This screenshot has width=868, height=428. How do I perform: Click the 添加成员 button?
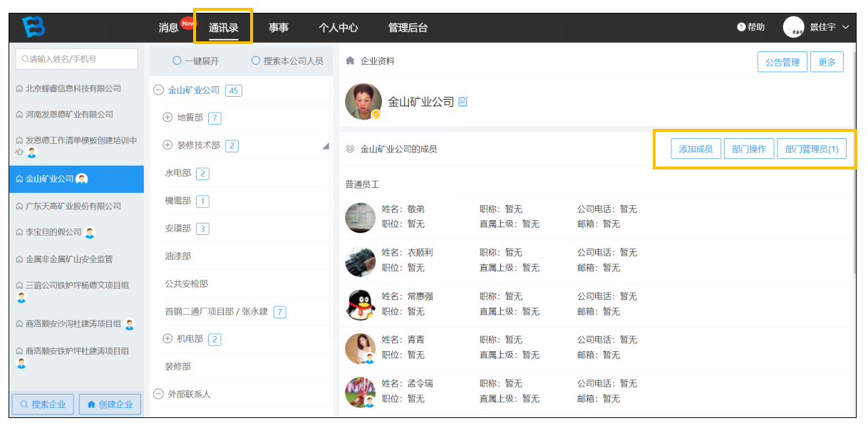pyautogui.click(x=696, y=149)
